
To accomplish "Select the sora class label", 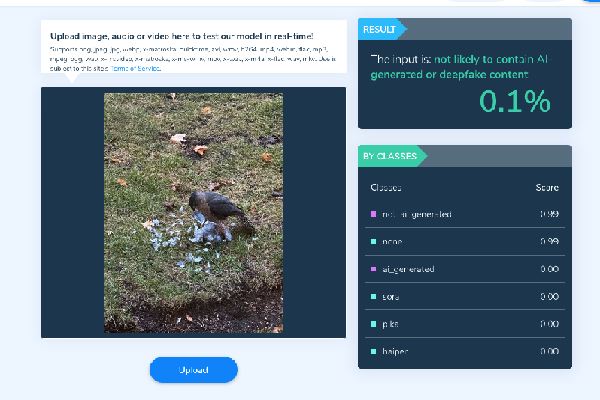I will point(391,297).
